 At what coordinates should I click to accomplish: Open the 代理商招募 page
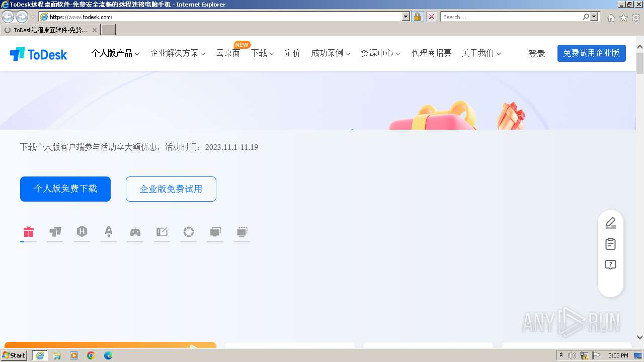431,53
